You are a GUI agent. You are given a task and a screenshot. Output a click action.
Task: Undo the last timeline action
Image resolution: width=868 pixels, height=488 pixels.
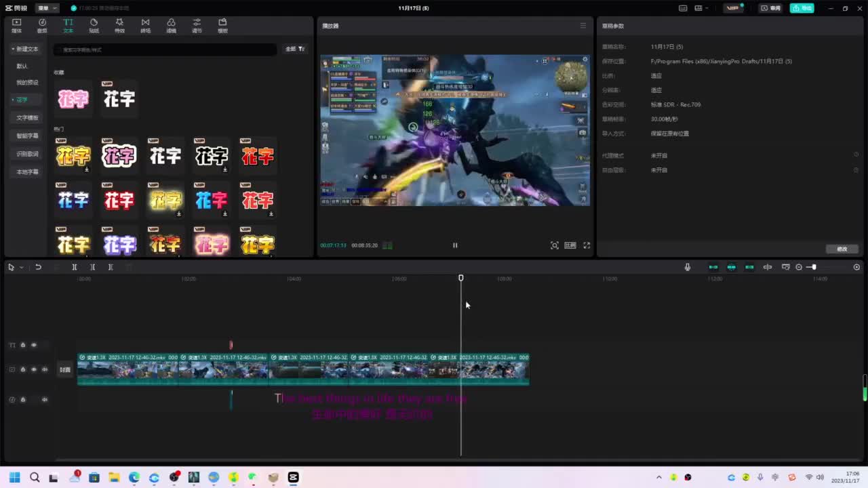38,267
